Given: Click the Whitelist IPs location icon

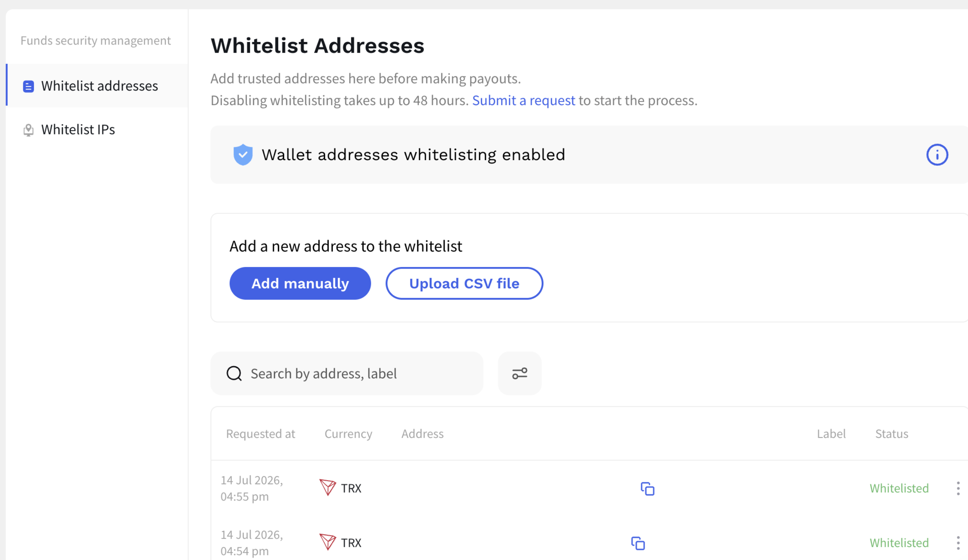Looking at the screenshot, I should coord(28,130).
